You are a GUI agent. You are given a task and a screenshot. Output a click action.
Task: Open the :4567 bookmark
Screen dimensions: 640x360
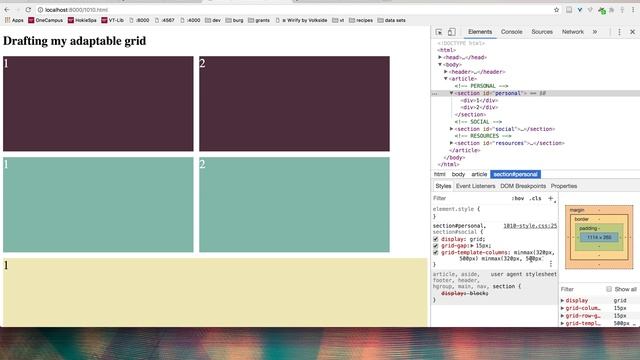[x=164, y=20]
